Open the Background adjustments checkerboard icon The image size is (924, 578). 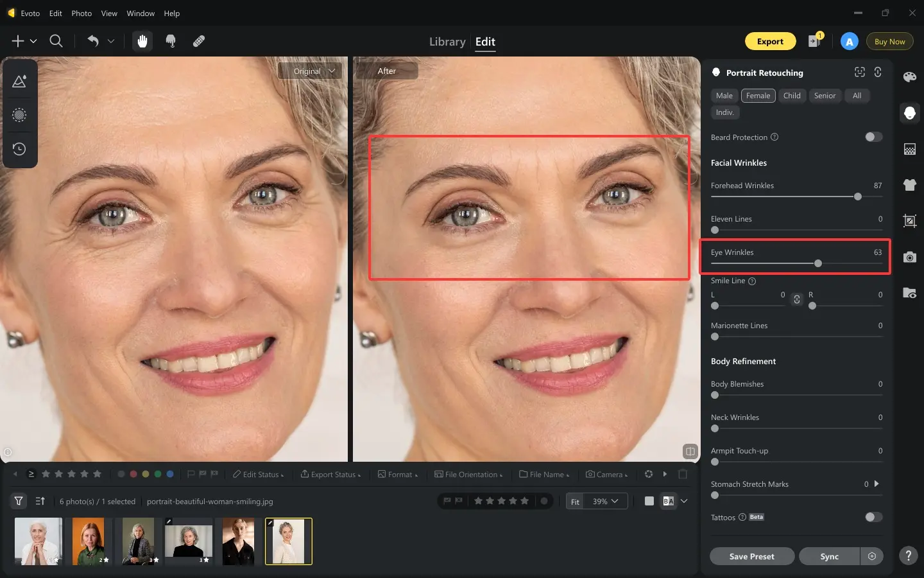pyautogui.click(x=909, y=149)
